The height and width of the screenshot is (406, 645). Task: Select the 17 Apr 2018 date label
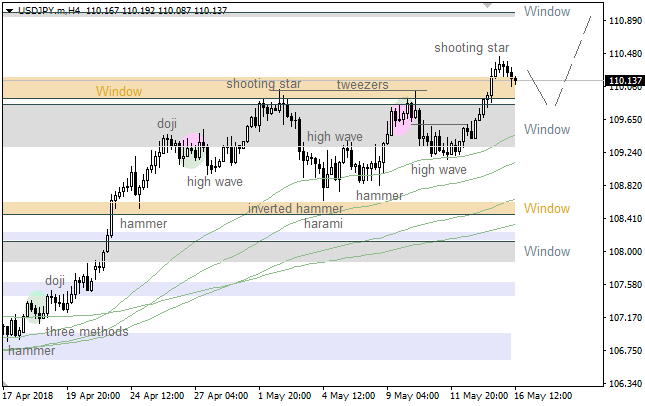tap(29, 395)
